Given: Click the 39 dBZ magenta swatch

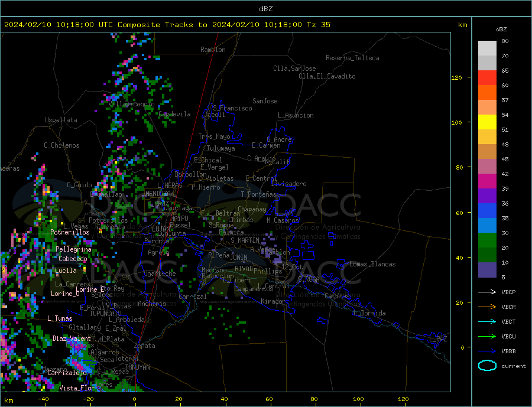Looking at the screenshot, I should pyautogui.click(x=487, y=181).
